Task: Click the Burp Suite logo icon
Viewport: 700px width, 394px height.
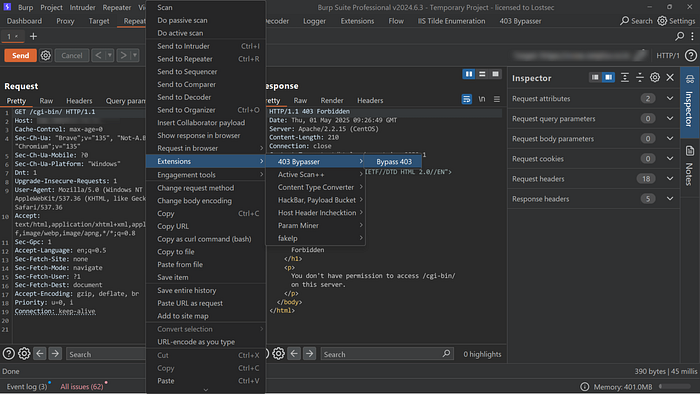Action: (7, 7)
